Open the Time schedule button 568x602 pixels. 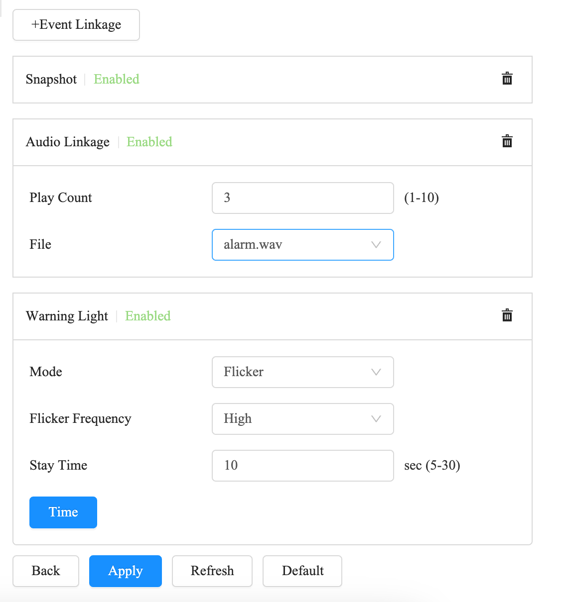coord(63,512)
